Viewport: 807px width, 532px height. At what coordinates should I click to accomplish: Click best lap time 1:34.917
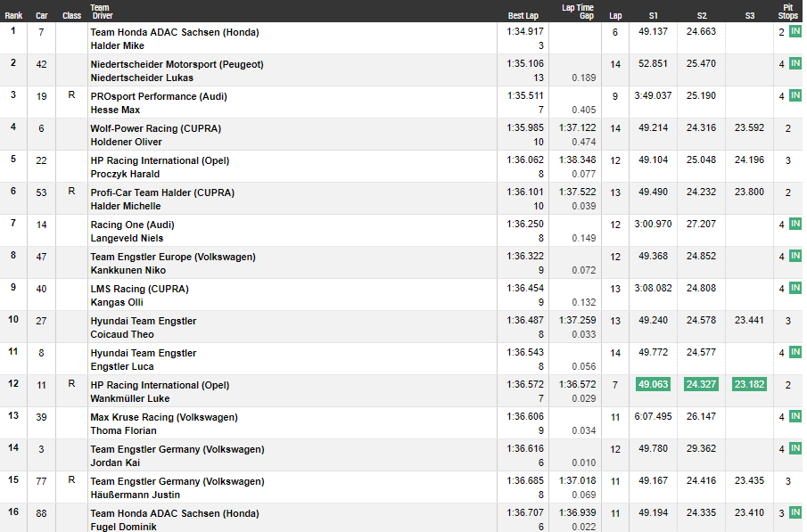pos(525,31)
